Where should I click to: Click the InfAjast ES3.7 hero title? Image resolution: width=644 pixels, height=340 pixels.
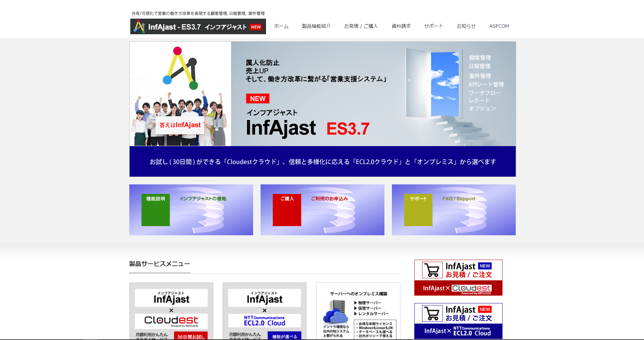pos(307,128)
